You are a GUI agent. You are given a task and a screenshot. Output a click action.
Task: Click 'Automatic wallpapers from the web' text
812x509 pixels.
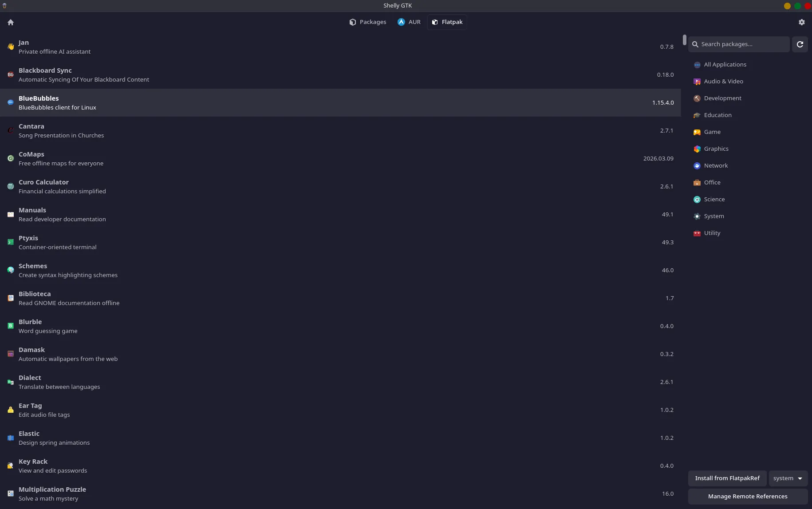click(68, 359)
